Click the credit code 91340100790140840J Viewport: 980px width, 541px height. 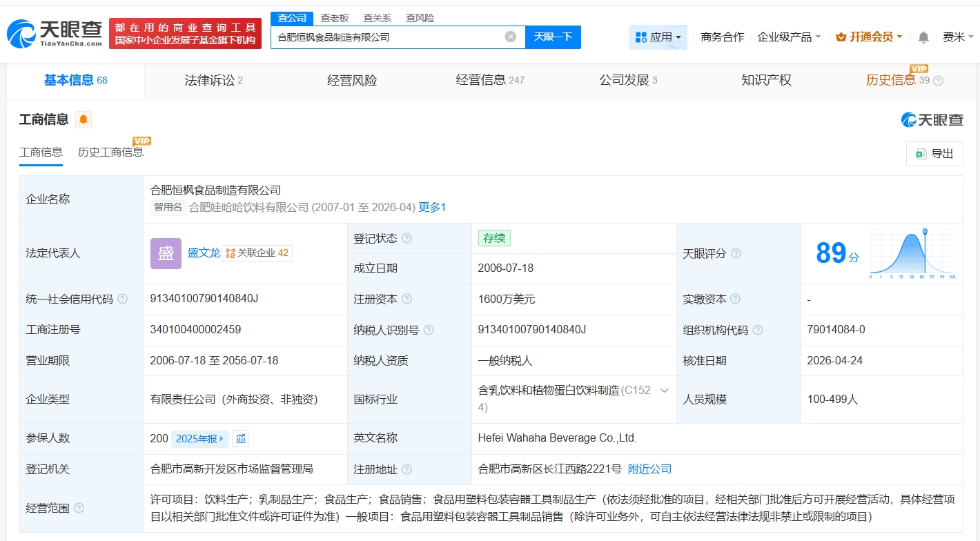[204, 299]
